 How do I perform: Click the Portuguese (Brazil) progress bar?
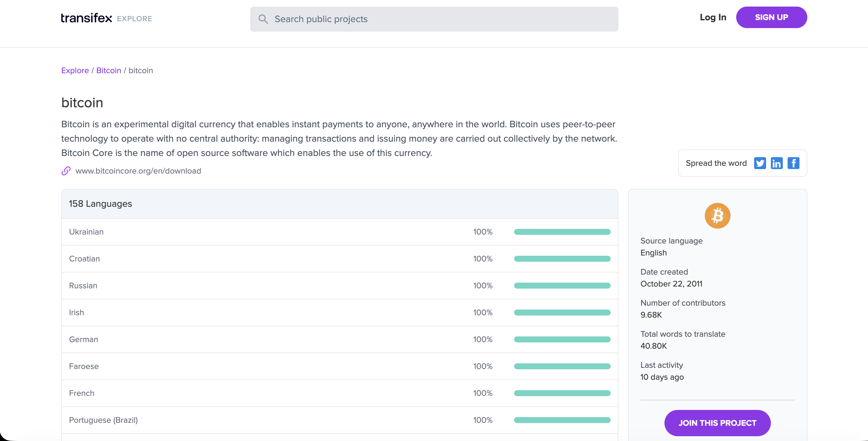[x=562, y=420]
